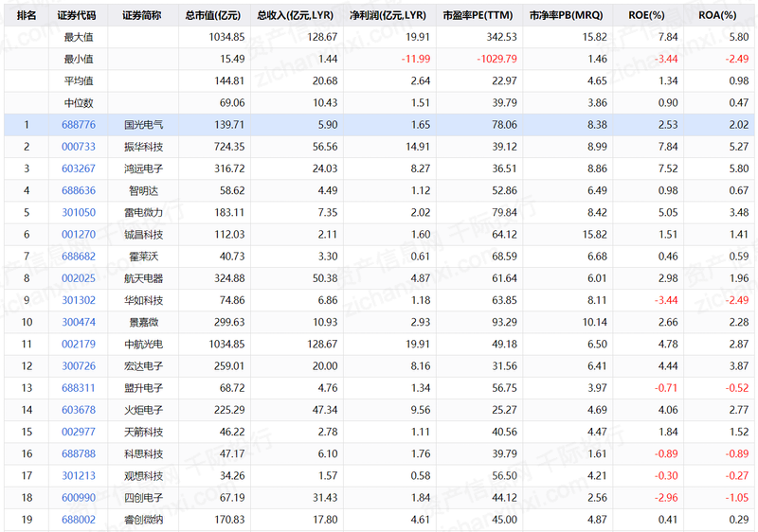
Task: Open stock code link 603678
Action: point(79,410)
